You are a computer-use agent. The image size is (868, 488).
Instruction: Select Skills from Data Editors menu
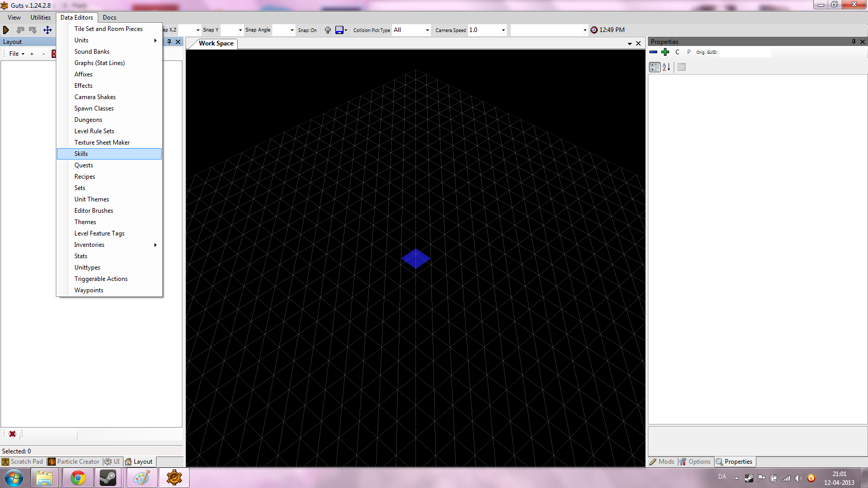pyautogui.click(x=109, y=154)
